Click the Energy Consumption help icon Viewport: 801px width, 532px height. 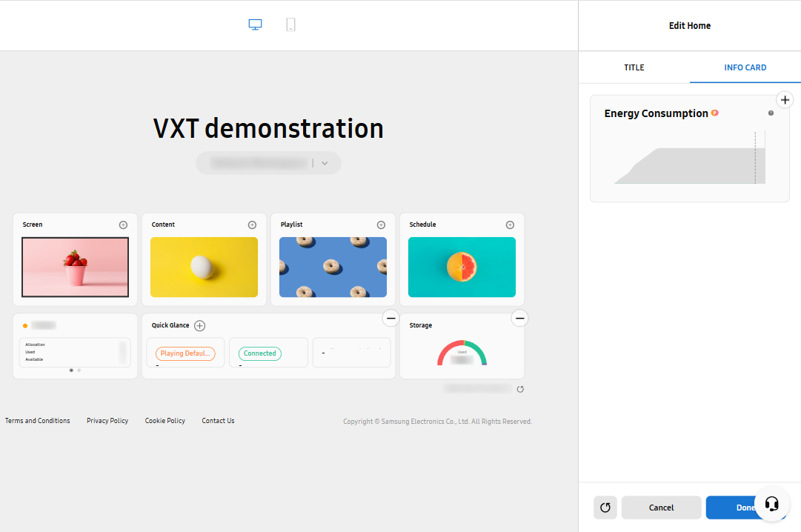pos(771,113)
